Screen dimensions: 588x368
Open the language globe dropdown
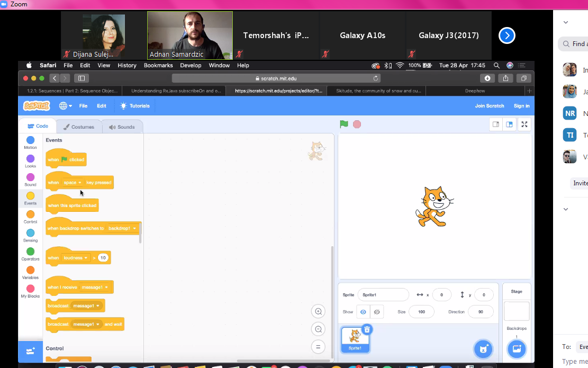tap(66, 106)
